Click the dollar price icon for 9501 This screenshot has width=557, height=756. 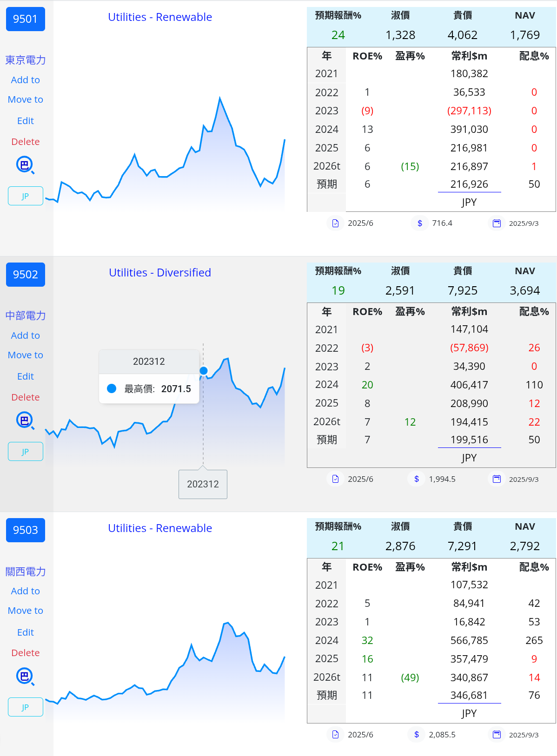(x=420, y=223)
